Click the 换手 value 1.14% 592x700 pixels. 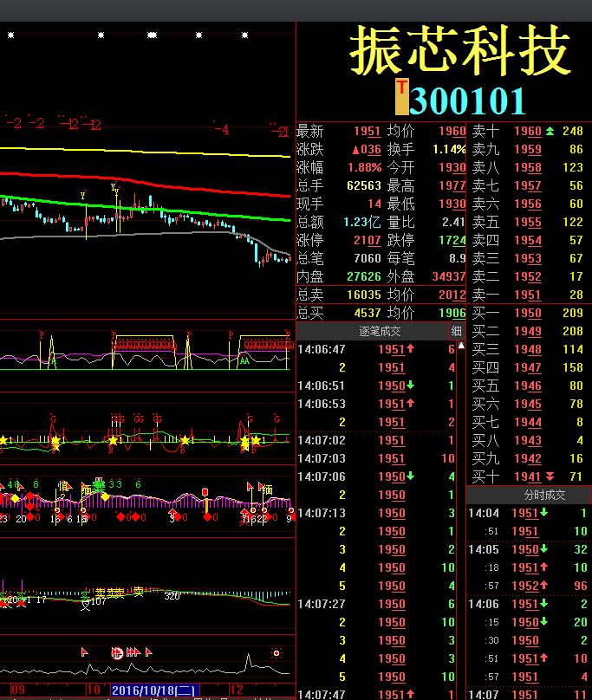[x=449, y=150]
